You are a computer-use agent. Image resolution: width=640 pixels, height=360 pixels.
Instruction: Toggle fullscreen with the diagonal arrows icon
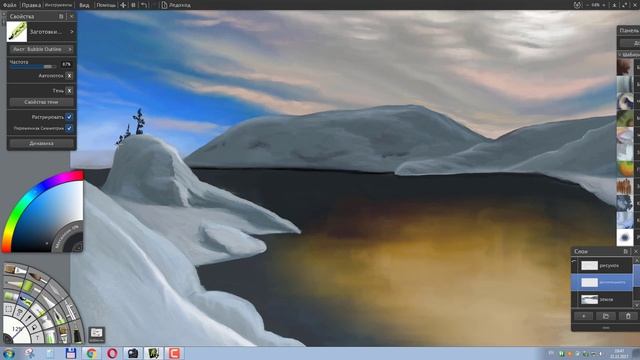point(624,5)
